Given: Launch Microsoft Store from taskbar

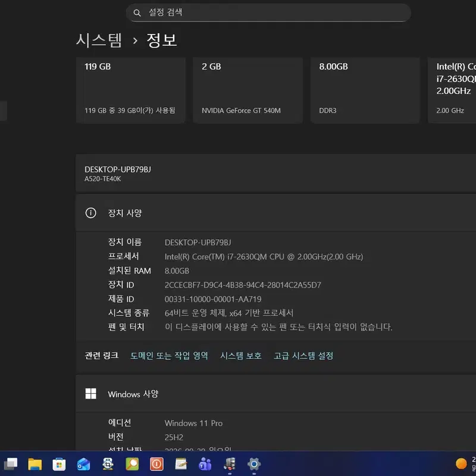Looking at the screenshot, I should tap(59, 464).
